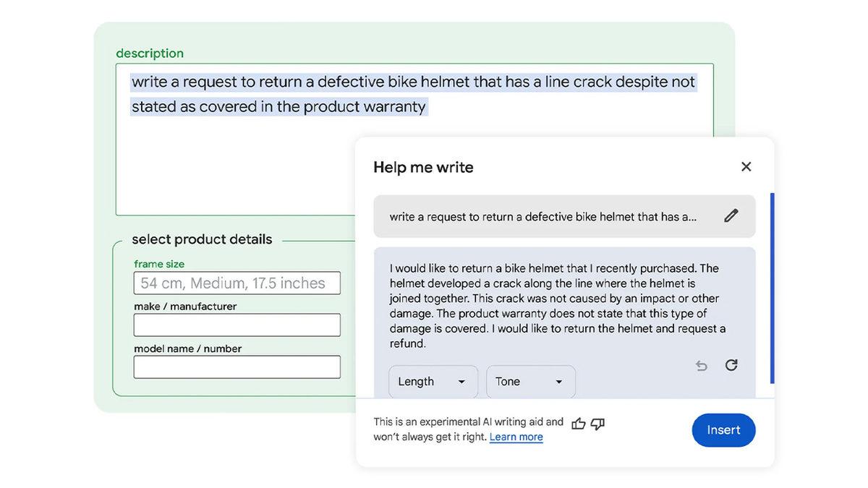Regenerate the AI draft with refresh icon
Viewport: 868px width, 488px height.
coord(731,366)
